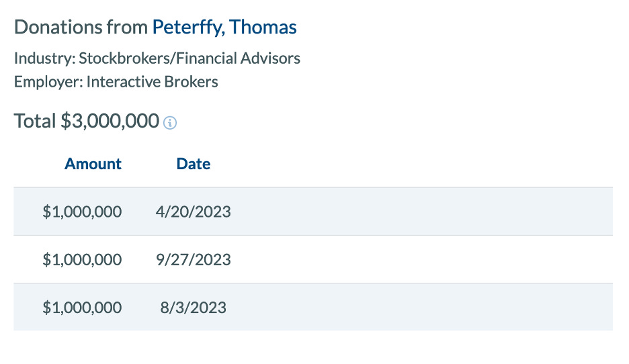Open the Peterffy, Thomas donor link
The image size is (629, 364).
[x=224, y=28]
